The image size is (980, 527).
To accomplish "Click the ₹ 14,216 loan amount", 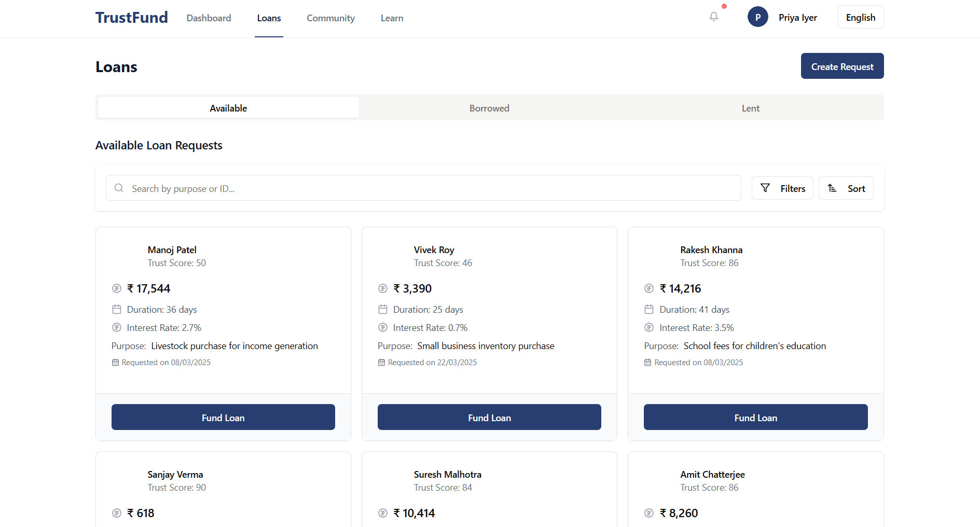I will tap(680, 288).
